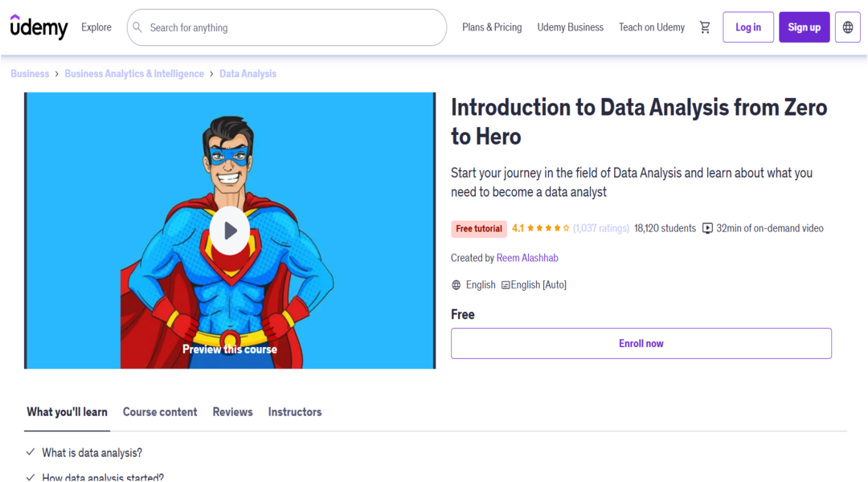Click the globe language selector button
The height and width of the screenshot is (482, 868).
pyautogui.click(x=848, y=27)
